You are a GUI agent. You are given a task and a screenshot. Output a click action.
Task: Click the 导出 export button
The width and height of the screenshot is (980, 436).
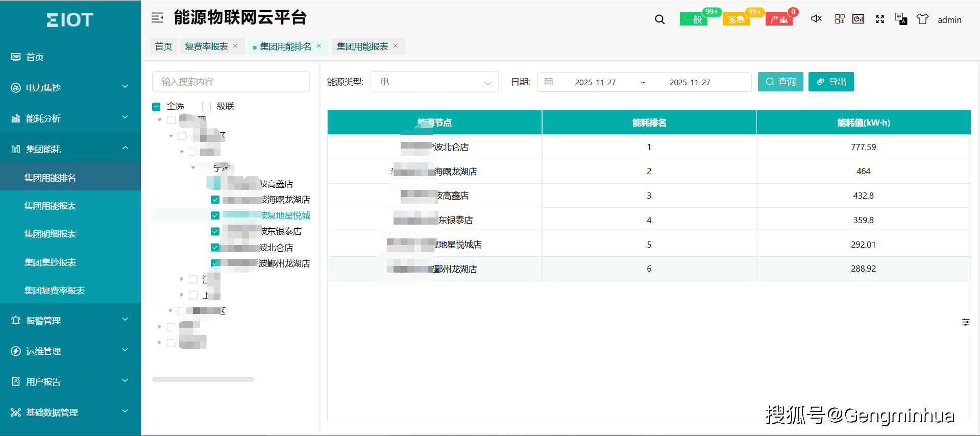point(830,82)
